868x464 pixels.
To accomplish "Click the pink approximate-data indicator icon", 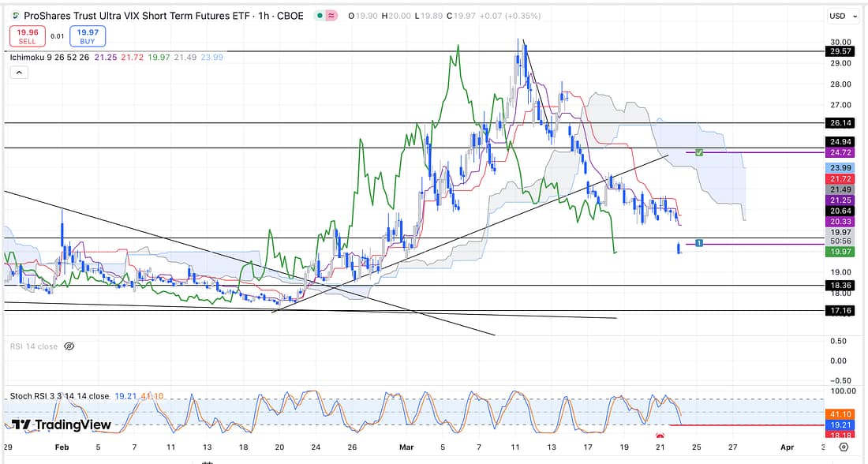I will (x=332, y=16).
